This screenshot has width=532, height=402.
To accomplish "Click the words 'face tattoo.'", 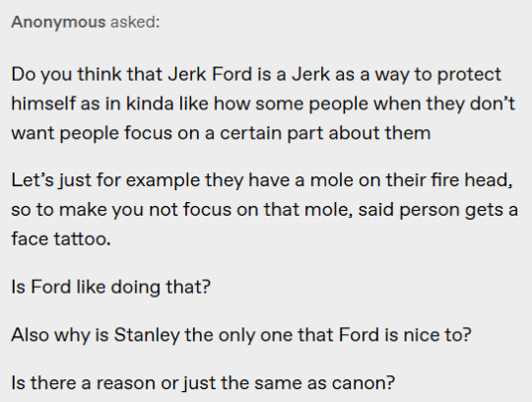I will coord(61,238).
